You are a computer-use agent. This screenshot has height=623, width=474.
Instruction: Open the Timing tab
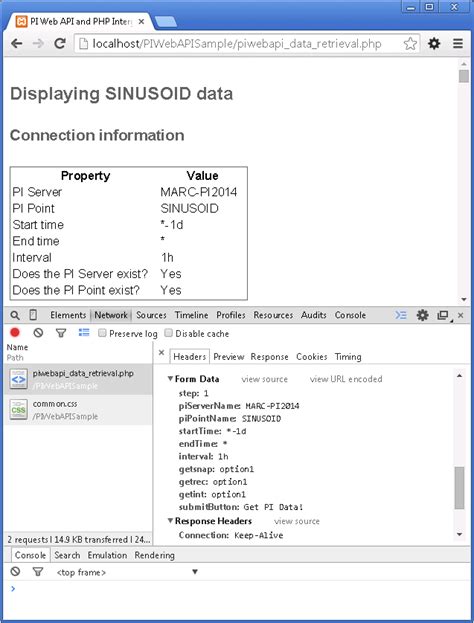click(x=348, y=357)
